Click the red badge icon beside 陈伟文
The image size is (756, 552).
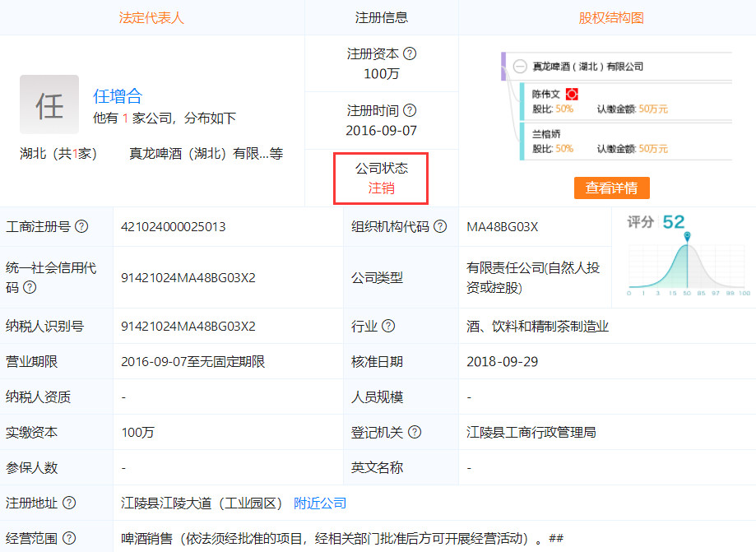(572, 94)
